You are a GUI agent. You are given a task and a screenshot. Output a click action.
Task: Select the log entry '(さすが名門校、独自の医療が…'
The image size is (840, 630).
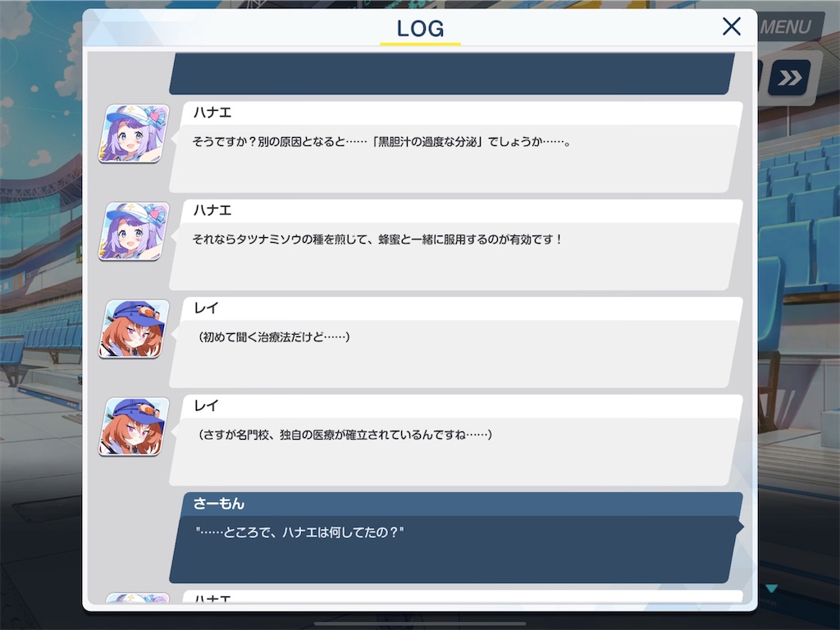tap(456, 441)
